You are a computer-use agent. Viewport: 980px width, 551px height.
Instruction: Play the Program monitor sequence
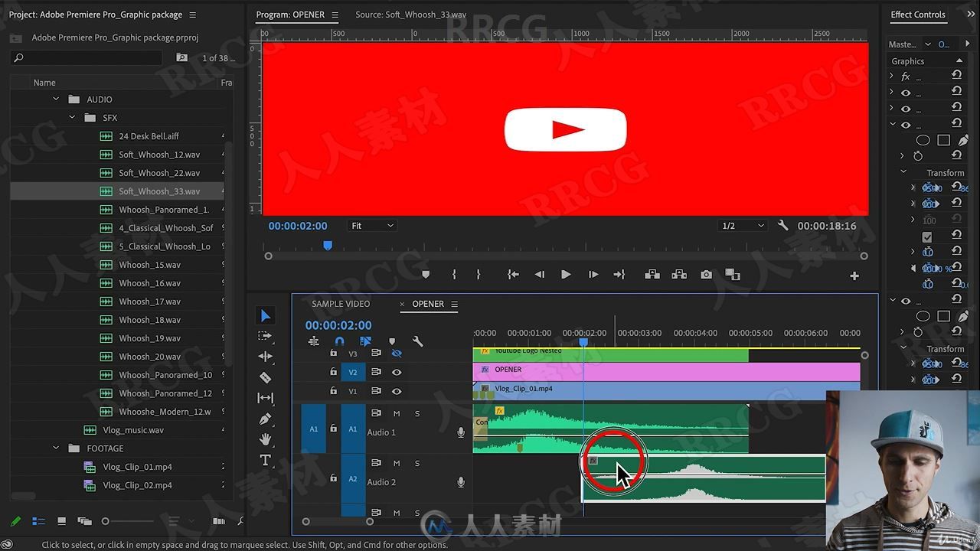pos(566,275)
